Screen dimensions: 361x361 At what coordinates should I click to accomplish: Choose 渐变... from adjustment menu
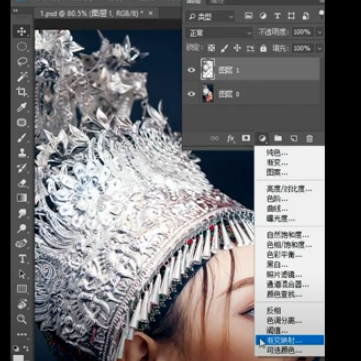point(277,163)
